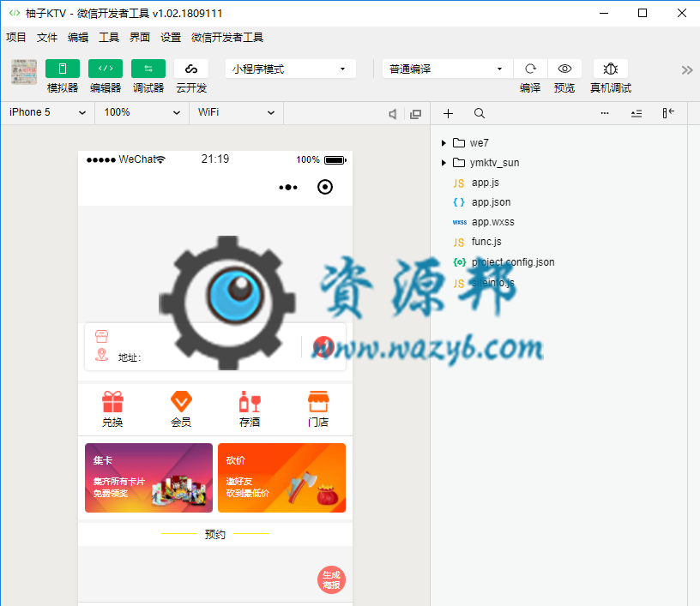This screenshot has width=700, height=606.
Task: Click the 预约 section heading
Action: (214, 534)
